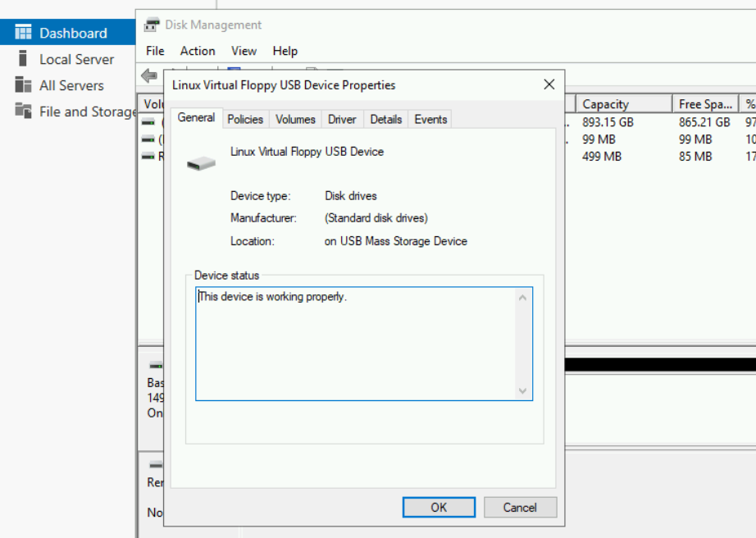This screenshot has height=538, width=756.
Task: Click inside the Device status text box
Action: 364,344
